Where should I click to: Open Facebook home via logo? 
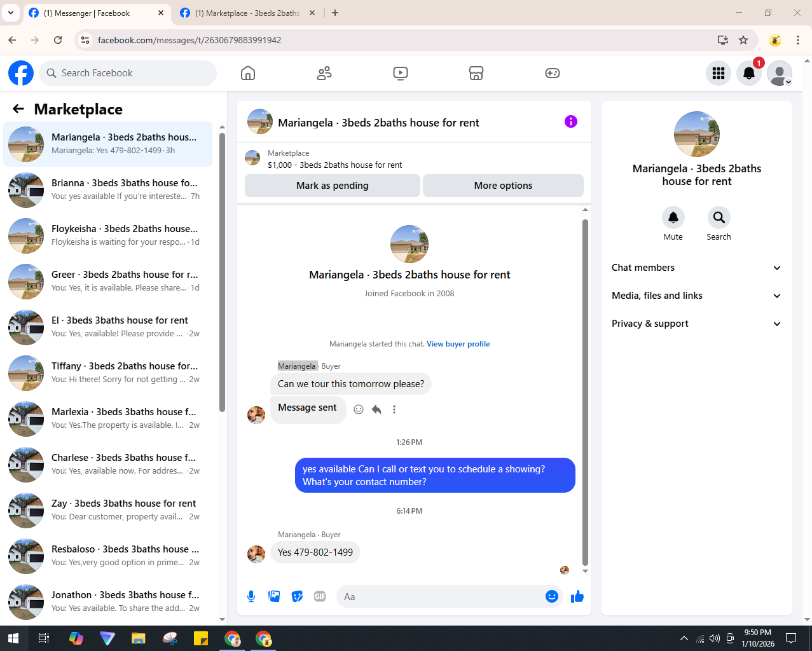point(21,73)
